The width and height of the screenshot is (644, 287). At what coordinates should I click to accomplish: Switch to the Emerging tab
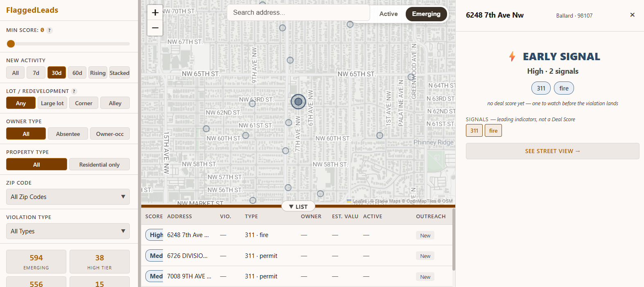pyautogui.click(x=426, y=14)
